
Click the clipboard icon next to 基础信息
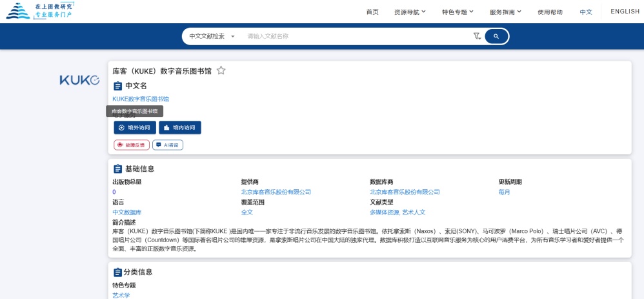117,169
